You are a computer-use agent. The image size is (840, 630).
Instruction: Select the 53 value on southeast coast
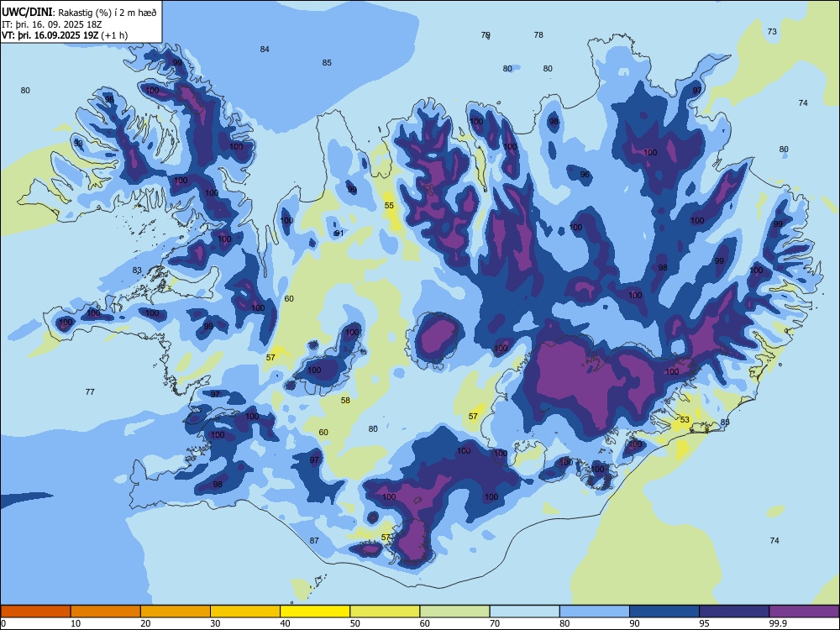pyautogui.click(x=685, y=419)
